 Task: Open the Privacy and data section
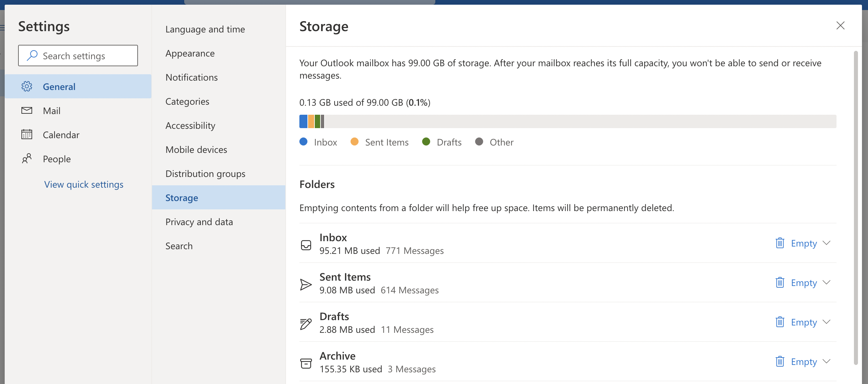[x=199, y=222]
